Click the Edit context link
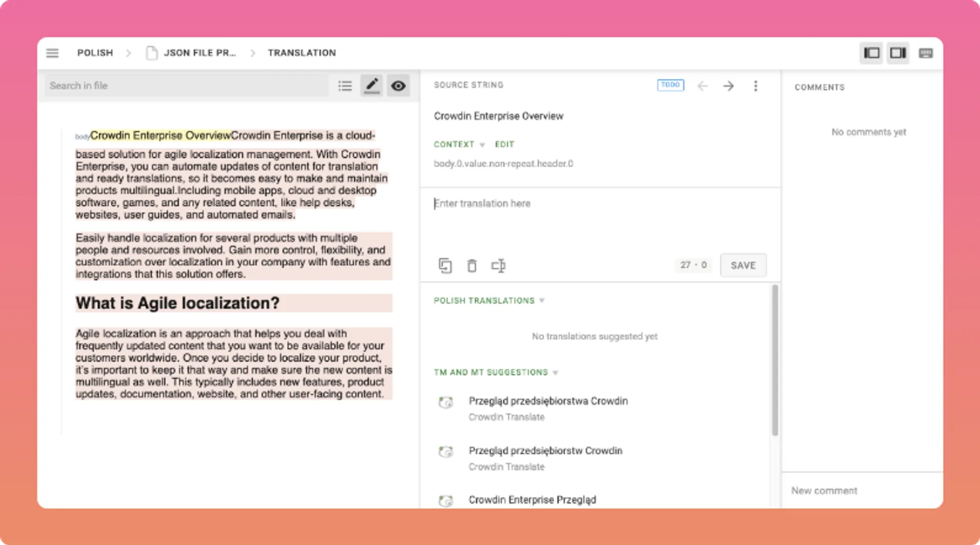 coord(504,145)
